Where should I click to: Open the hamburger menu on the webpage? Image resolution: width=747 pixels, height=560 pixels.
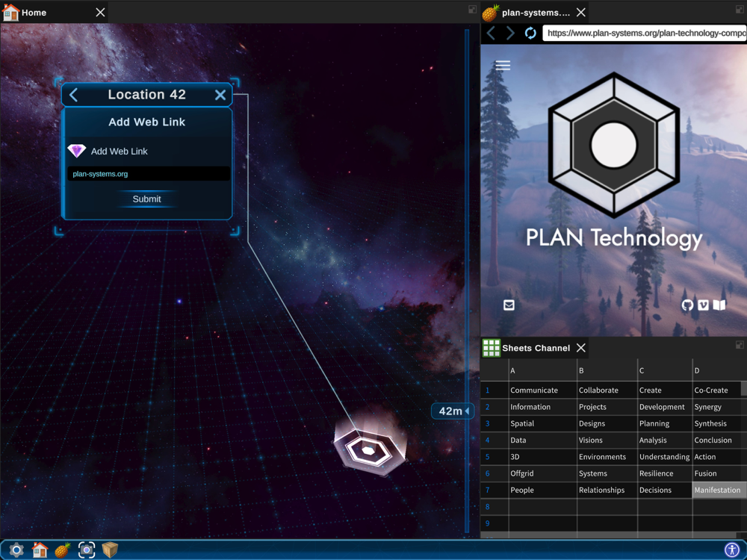503,66
